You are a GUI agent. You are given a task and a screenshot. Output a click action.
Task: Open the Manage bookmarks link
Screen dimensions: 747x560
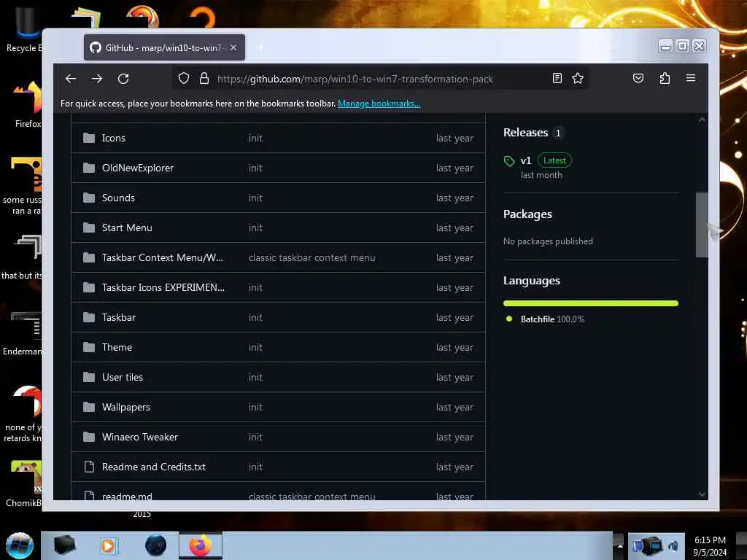click(379, 104)
